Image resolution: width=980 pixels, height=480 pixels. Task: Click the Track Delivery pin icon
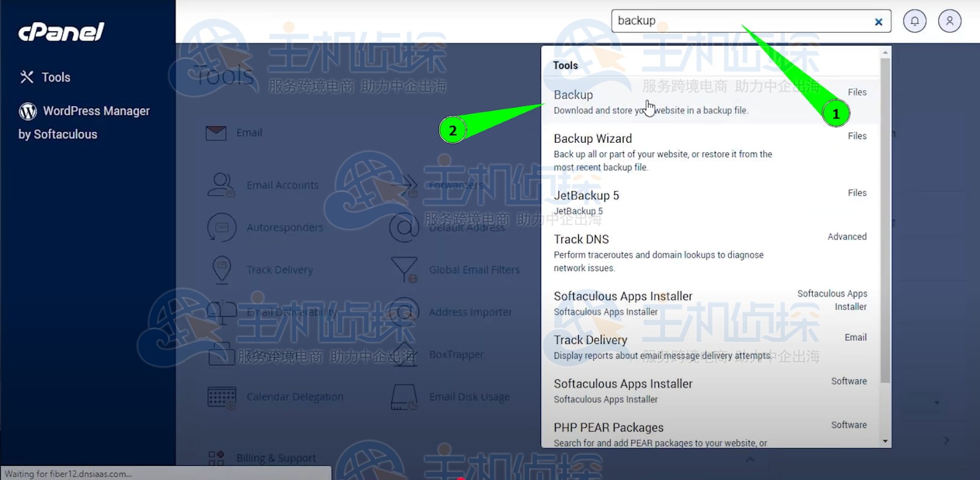pos(222,270)
